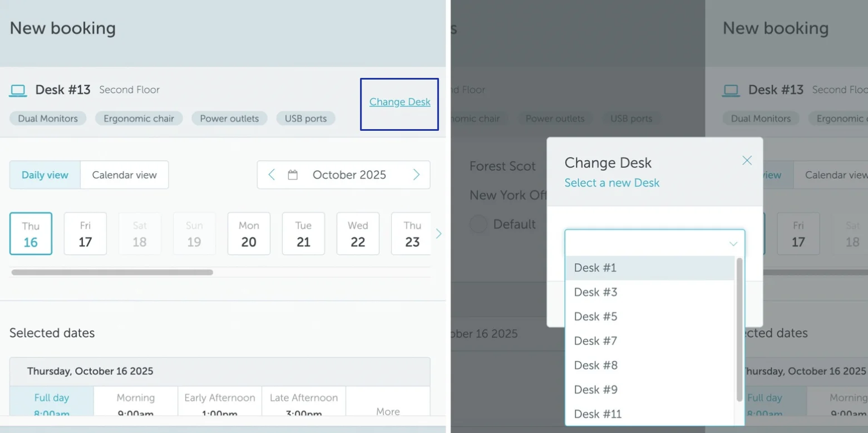
Task: Click the desk icon beside Desk #13
Action: (x=18, y=90)
